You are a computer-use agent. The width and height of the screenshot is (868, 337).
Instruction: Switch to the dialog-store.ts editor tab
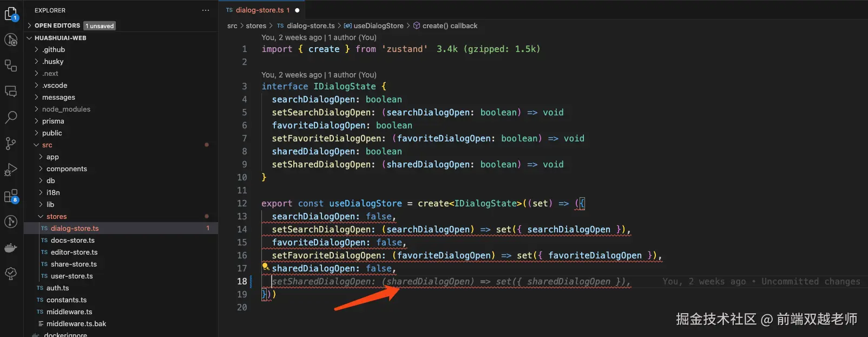[262, 10]
